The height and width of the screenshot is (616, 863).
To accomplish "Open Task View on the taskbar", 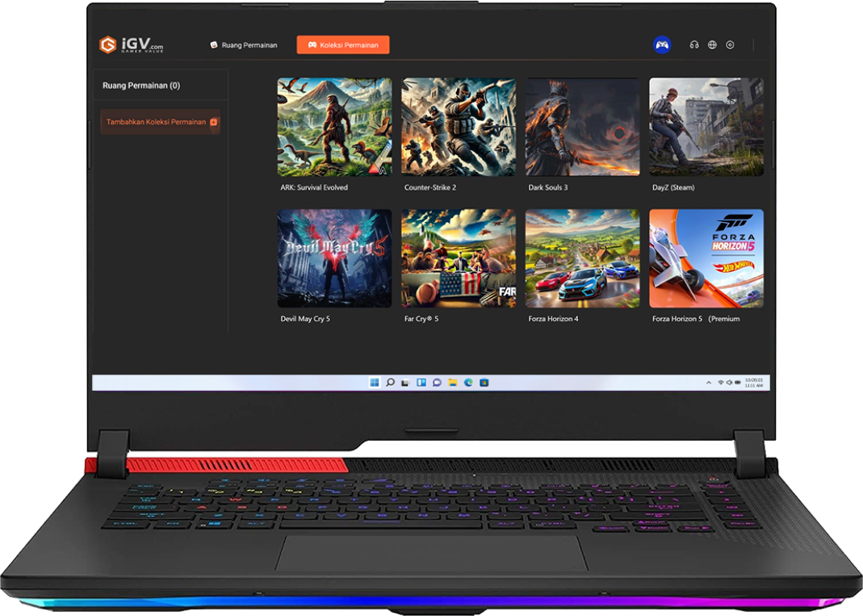I will coord(405,383).
